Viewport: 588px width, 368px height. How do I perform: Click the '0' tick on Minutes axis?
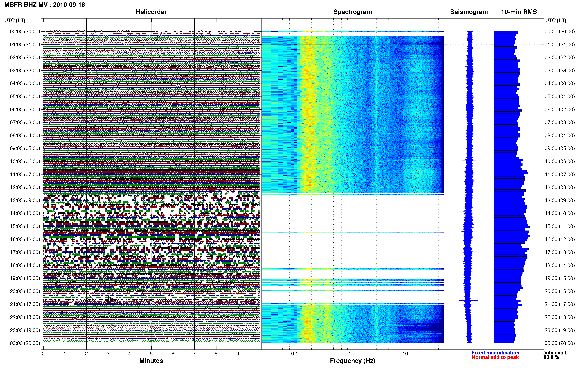[x=43, y=354]
